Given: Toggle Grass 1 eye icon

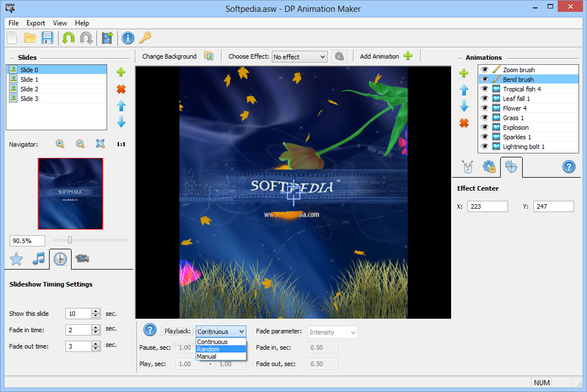Looking at the screenshot, I should tap(484, 117).
